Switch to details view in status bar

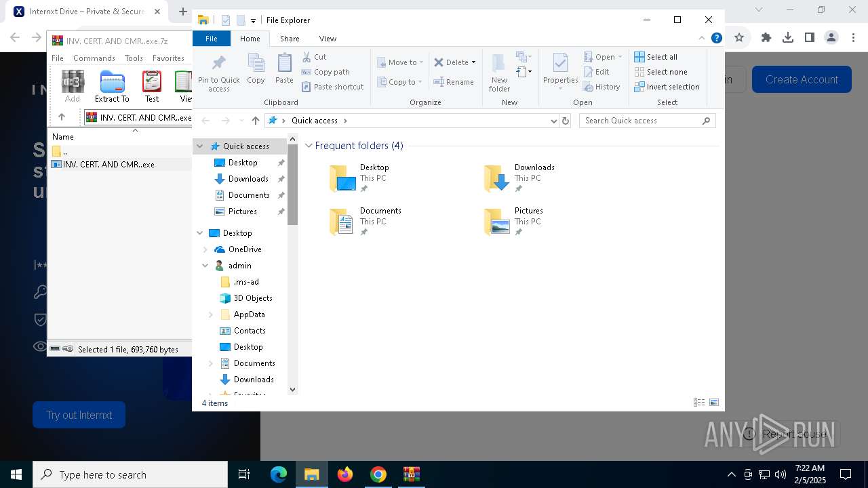click(x=699, y=403)
